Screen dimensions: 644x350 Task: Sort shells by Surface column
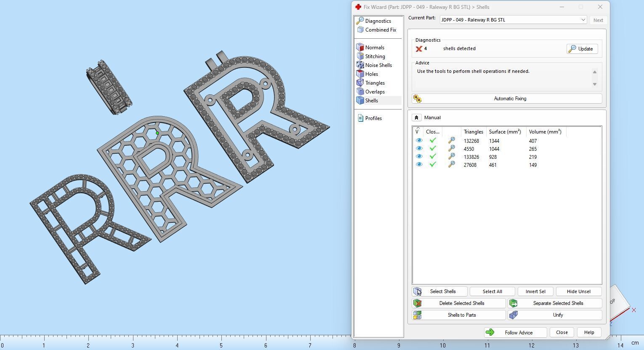[506, 132]
